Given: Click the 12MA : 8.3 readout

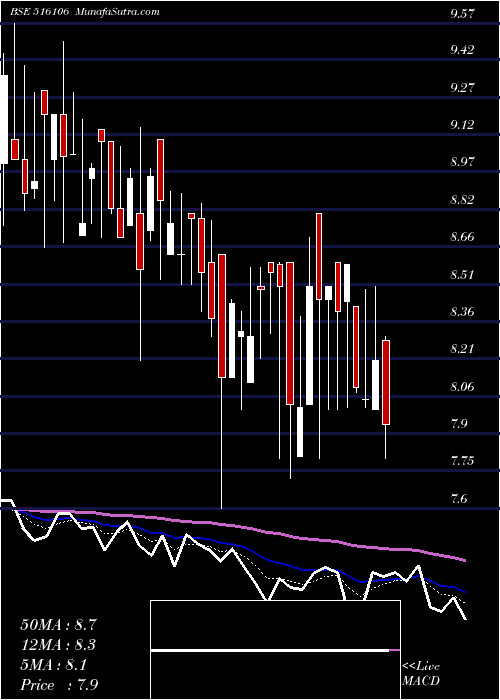Looking at the screenshot, I should (x=58, y=645).
